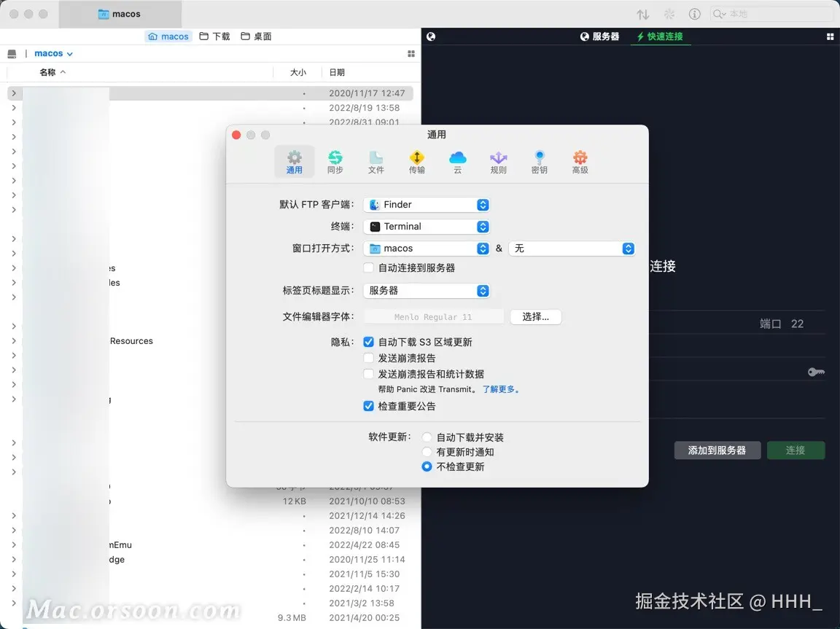This screenshot has width=840, height=629.
Task: Open the 桌面 folder shortcut
Action: tap(256, 36)
